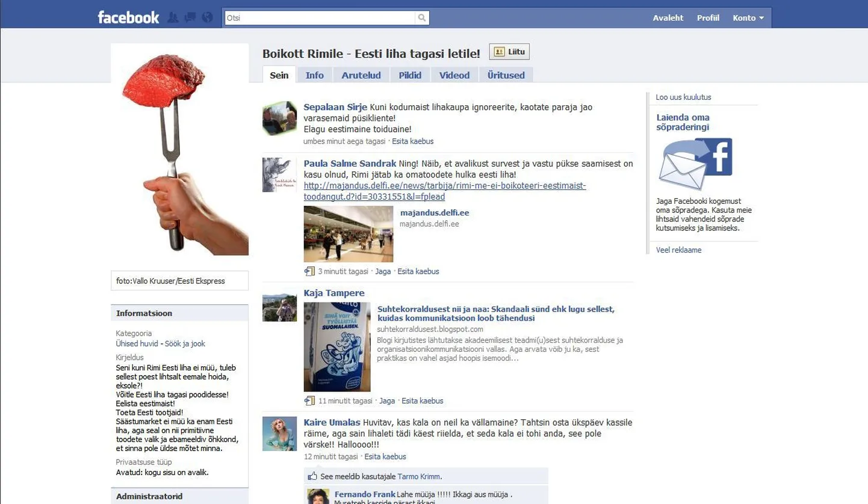
Task: Switch to the Info tab
Action: point(314,75)
